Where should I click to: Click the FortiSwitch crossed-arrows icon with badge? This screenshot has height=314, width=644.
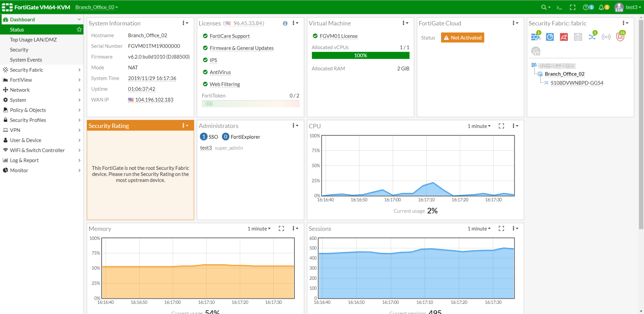[592, 37]
